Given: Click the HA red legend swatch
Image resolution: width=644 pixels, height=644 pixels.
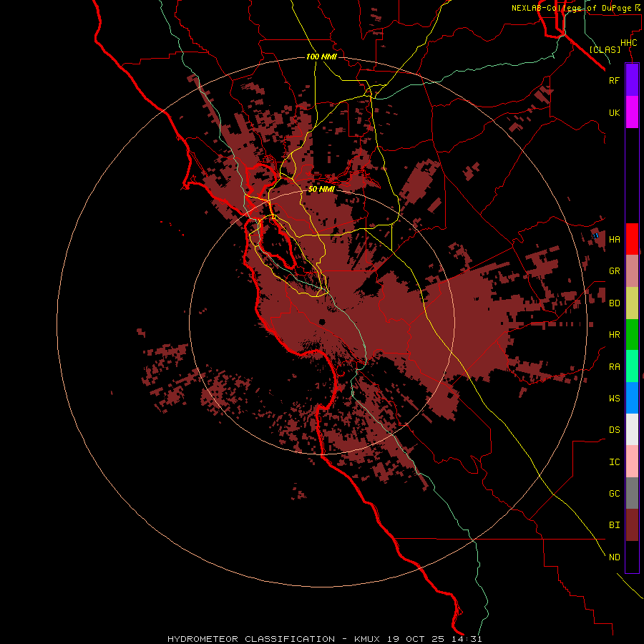Looking at the screenshot, I should (x=632, y=239).
